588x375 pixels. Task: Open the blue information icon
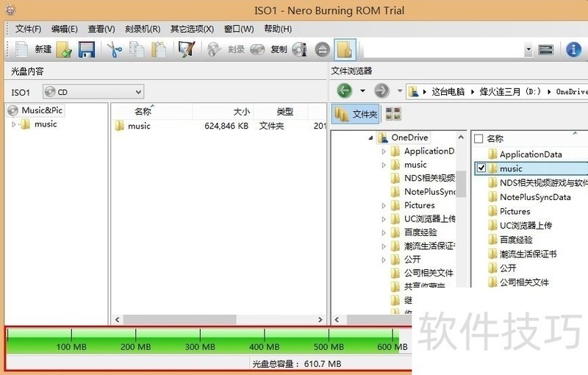point(573,49)
